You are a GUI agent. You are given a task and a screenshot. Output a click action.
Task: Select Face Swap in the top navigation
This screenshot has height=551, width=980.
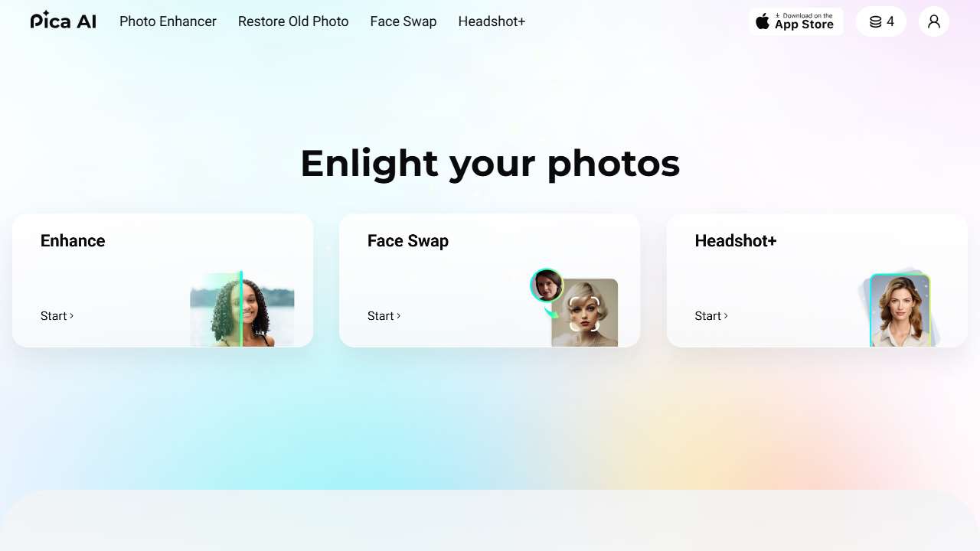pyautogui.click(x=403, y=21)
